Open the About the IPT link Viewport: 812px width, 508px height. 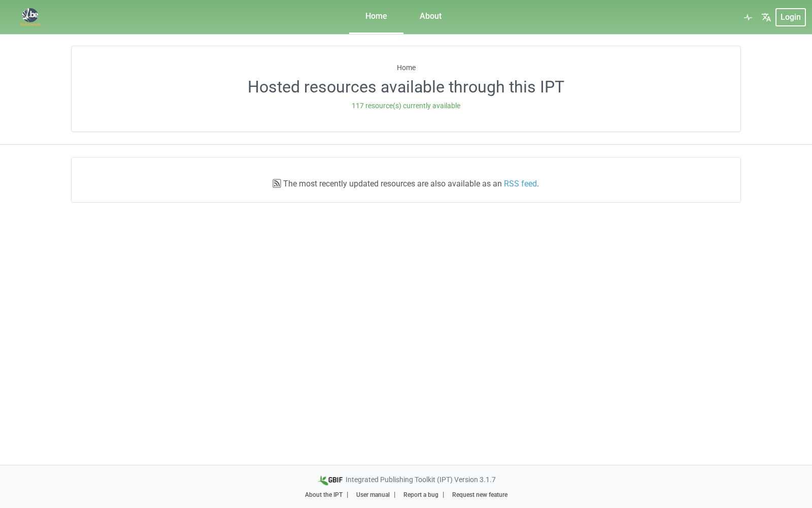tap(324, 495)
